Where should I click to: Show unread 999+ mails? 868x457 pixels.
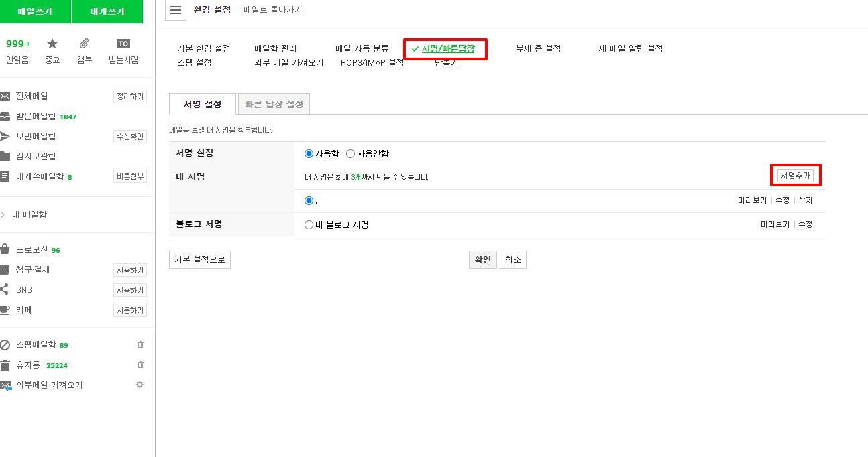click(x=18, y=44)
